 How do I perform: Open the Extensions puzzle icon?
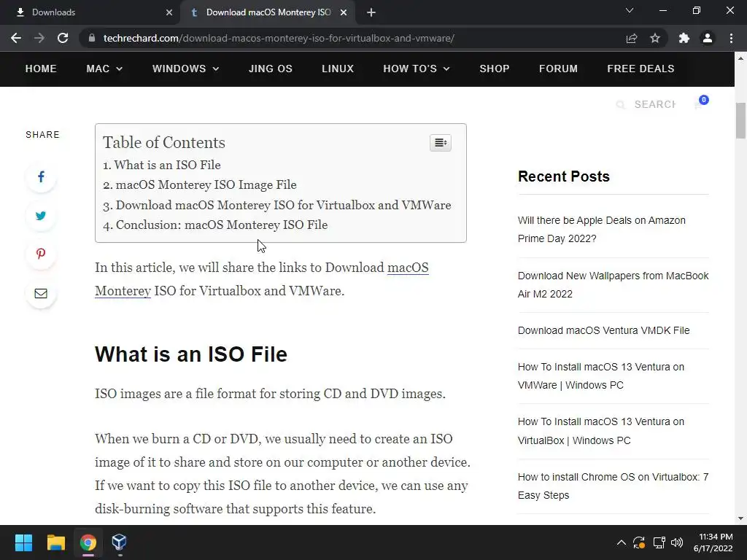click(684, 38)
